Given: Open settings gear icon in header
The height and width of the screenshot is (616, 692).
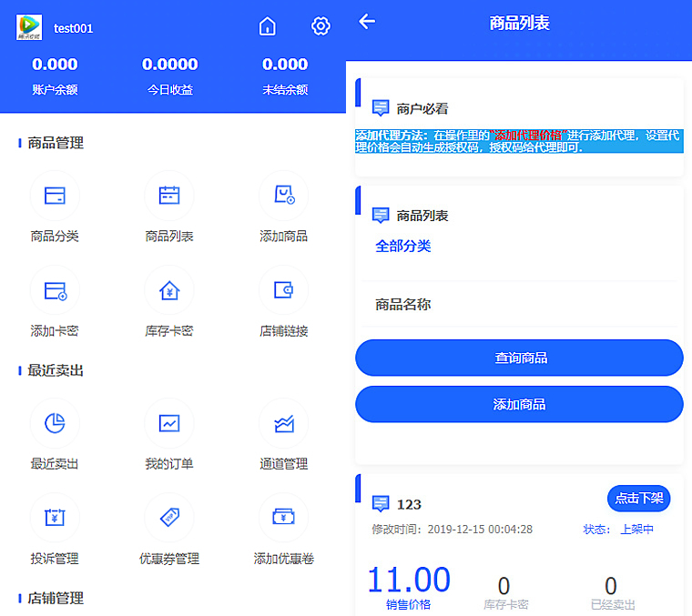Looking at the screenshot, I should pyautogui.click(x=321, y=26).
